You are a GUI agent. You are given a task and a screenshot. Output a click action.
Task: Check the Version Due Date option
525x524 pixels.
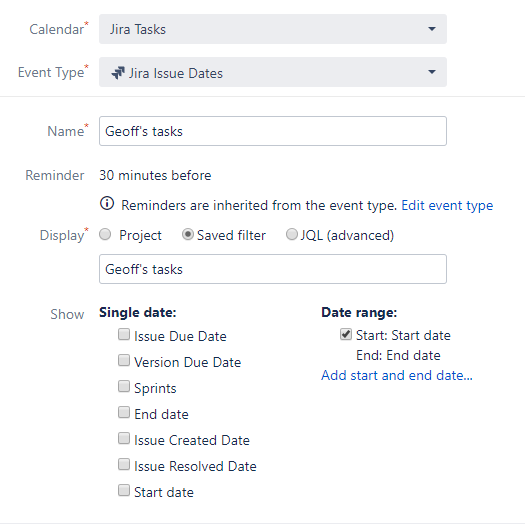coord(124,360)
